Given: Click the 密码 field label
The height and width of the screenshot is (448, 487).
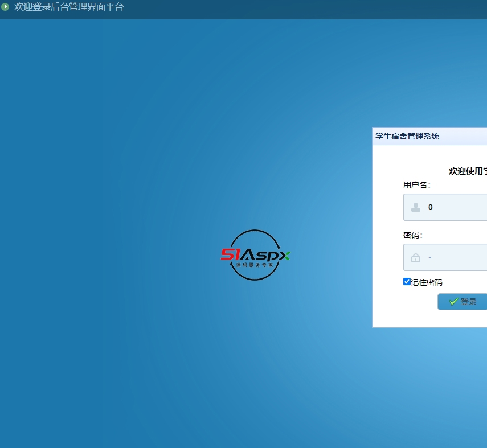Looking at the screenshot, I should coord(411,234).
